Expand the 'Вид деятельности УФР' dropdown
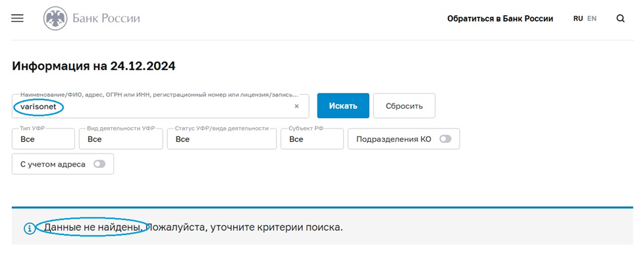This screenshot has height=257, width=644. [x=121, y=139]
